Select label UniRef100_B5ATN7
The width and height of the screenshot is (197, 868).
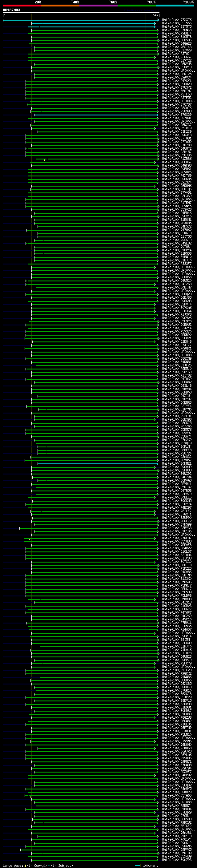tap(177, 91)
